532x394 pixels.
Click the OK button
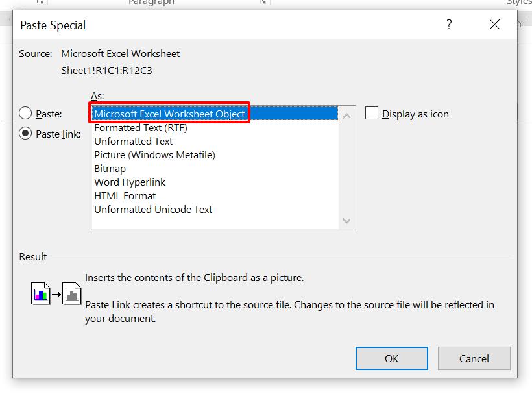(x=392, y=358)
